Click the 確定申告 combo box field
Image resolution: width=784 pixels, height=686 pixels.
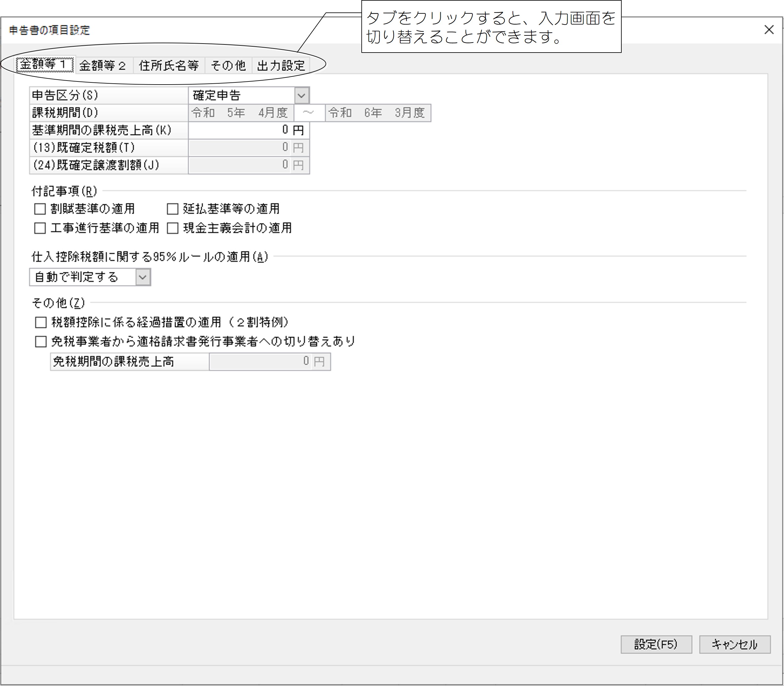tap(241, 95)
